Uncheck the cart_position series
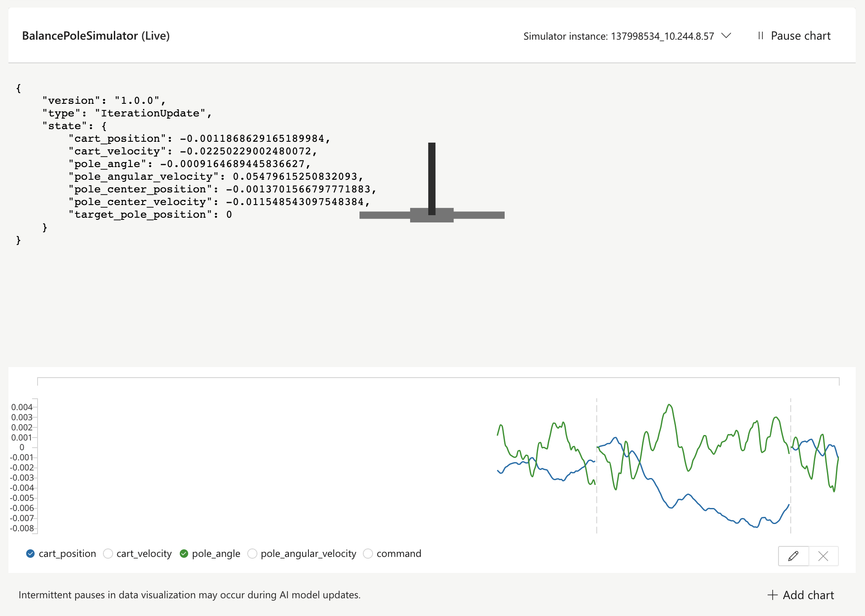 click(x=30, y=554)
